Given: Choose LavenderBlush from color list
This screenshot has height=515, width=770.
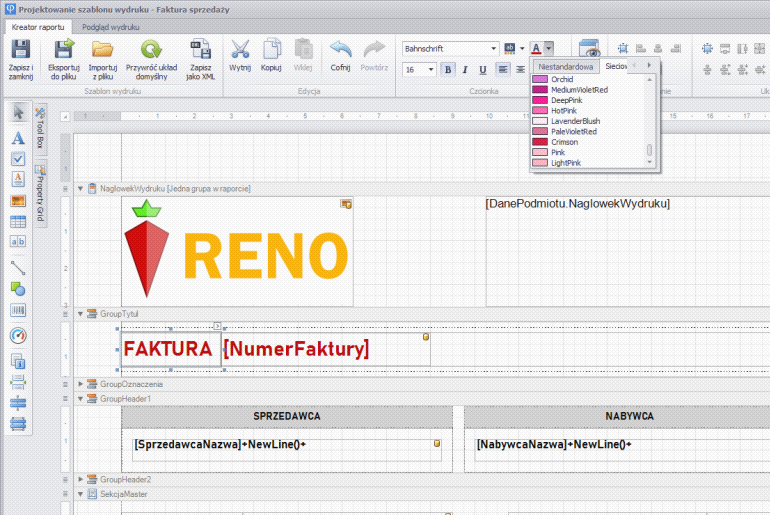Looking at the screenshot, I should (576, 121).
